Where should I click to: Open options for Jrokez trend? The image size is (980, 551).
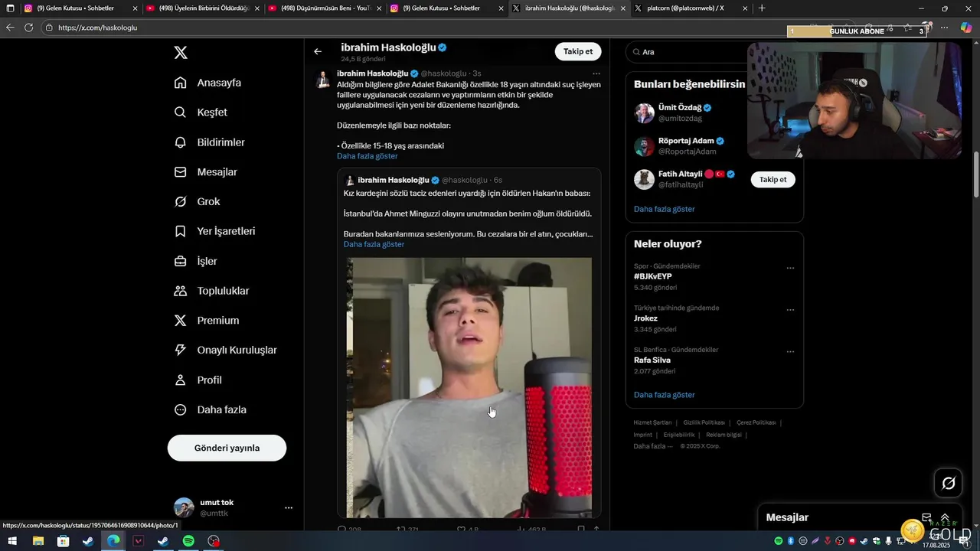tap(790, 310)
